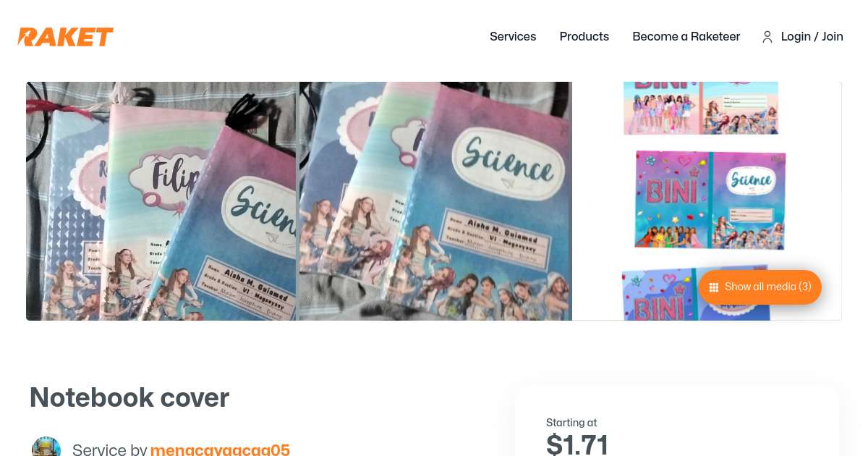The image size is (868, 456).
Task: Open the second photo showing Science notebook
Action: (x=435, y=201)
